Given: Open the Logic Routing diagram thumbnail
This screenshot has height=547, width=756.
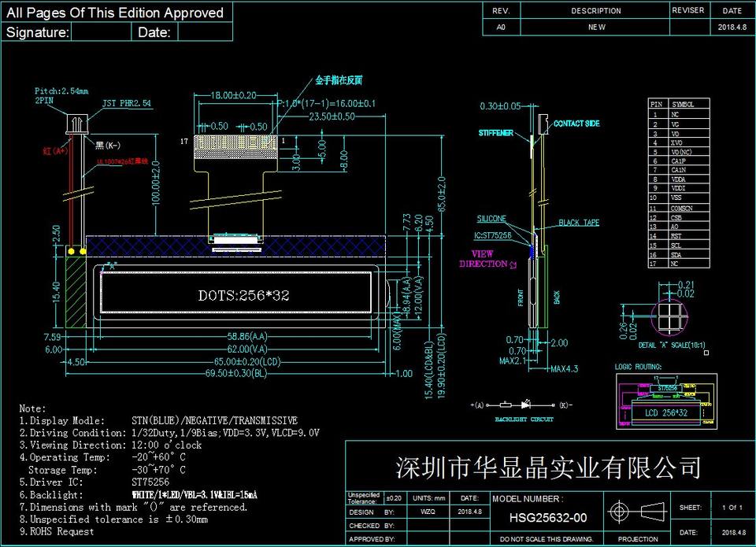Looking at the screenshot, I should pos(666,401).
